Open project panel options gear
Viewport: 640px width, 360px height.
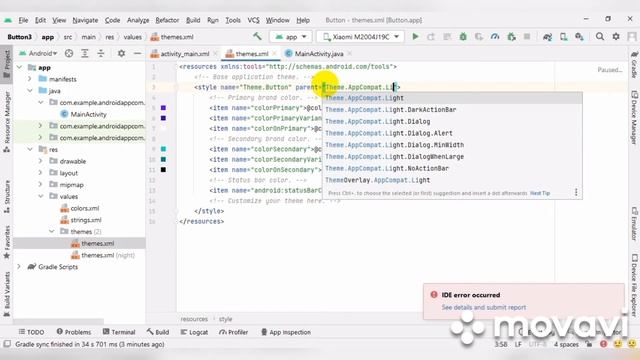tap(121, 53)
